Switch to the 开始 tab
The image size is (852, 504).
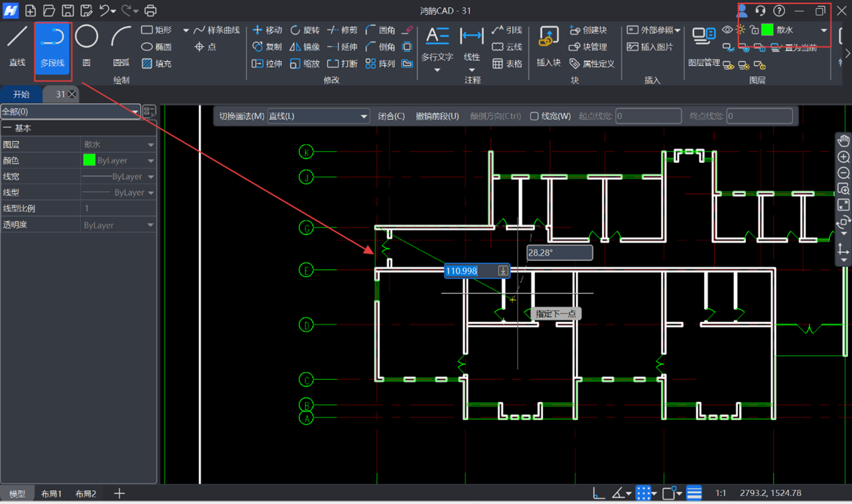[21, 95]
